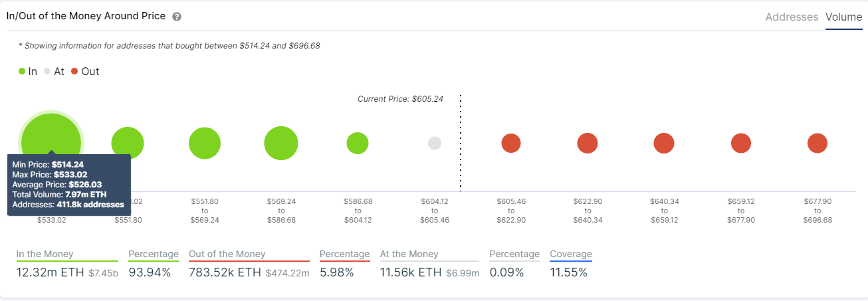
Task: Click the $7.45b dollar amount
Action: [103, 273]
